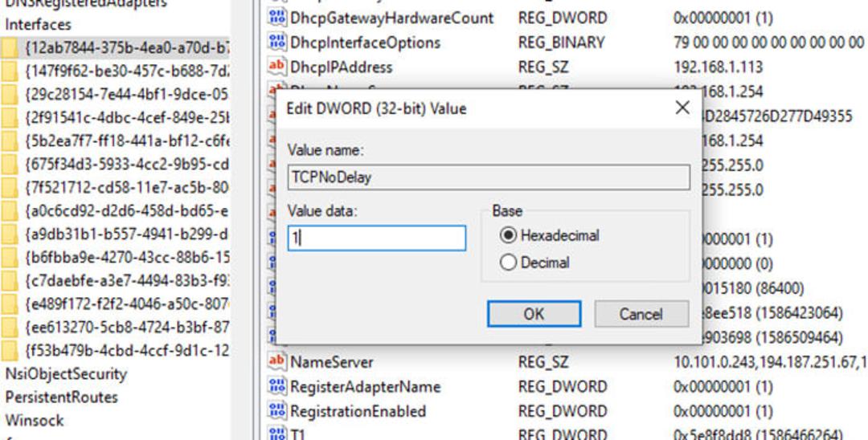Select the NsiObjectSecurity tree key
This screenshot has width=868, height=440.
click(66, 373)
